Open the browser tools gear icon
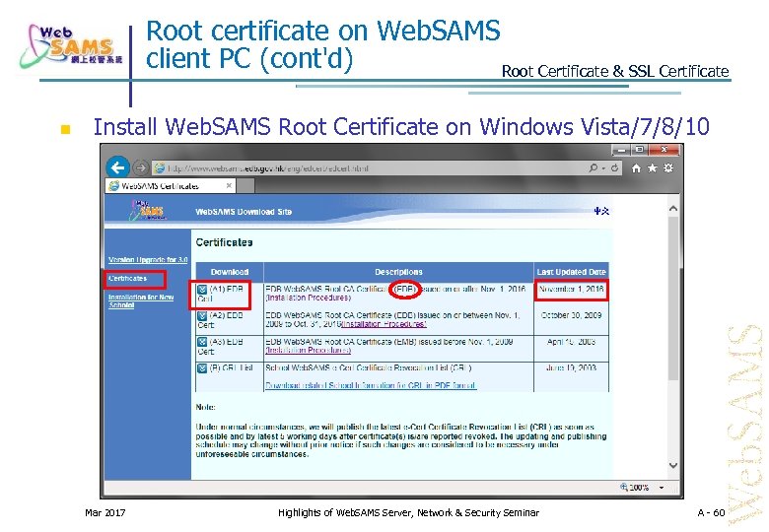Image resolution: width=769 pixels, height=532 pixels. (668, 168)
